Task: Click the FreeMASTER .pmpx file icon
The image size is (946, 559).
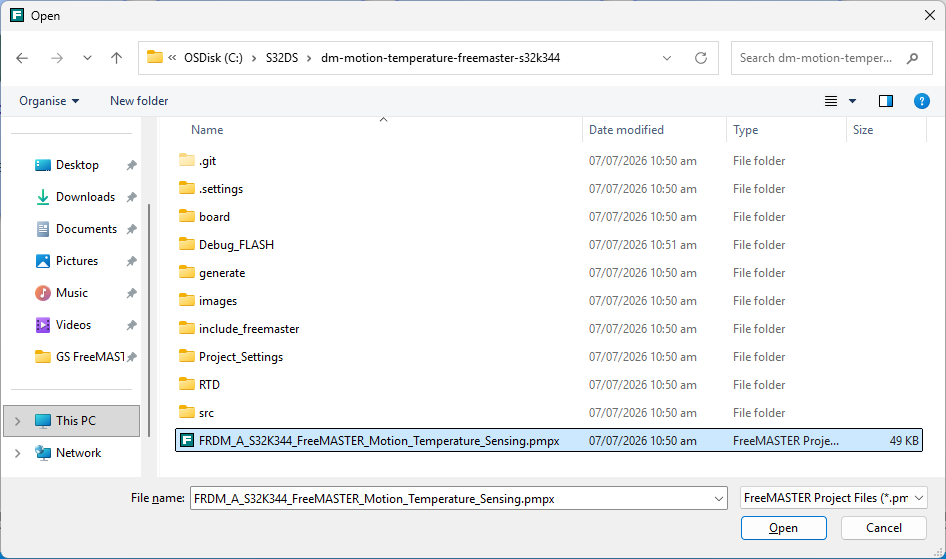Action: (x=188, y=440)
